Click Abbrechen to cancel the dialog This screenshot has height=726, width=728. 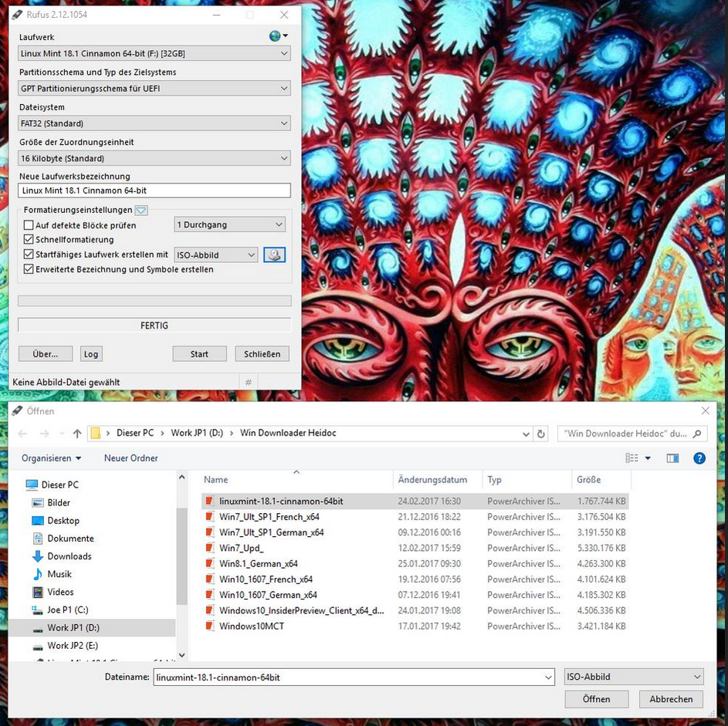coord(671,699)
